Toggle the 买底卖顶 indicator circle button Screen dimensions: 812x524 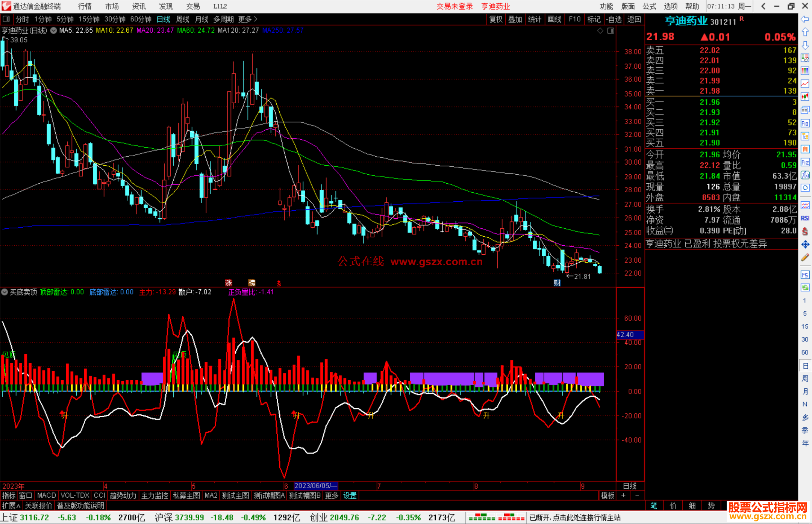click(5, 292)
